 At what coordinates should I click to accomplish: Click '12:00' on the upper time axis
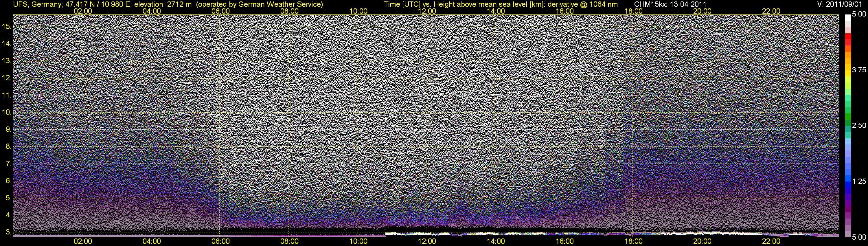pos(427,11)
